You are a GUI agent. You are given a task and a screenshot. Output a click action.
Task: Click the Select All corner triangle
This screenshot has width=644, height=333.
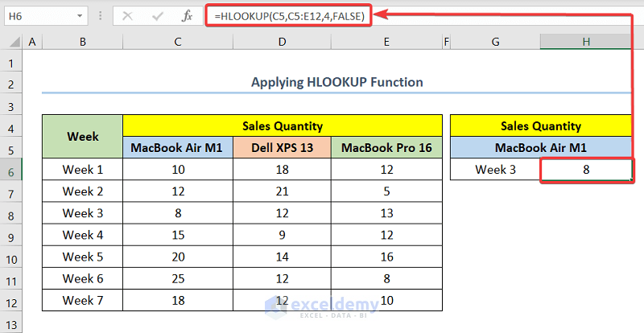(x=14, y=42)
